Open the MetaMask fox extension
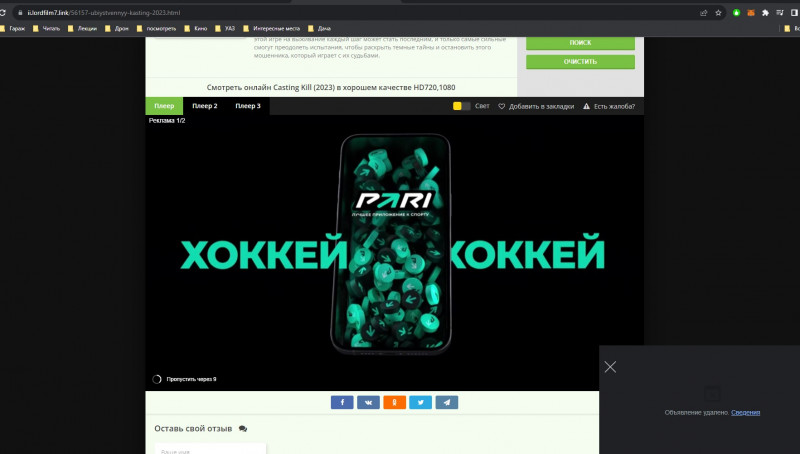Viewport: 800px width, 454px height. 751,13
